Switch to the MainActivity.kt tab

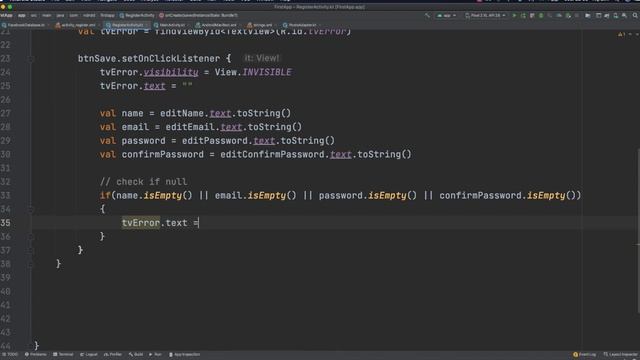point(171,25)
